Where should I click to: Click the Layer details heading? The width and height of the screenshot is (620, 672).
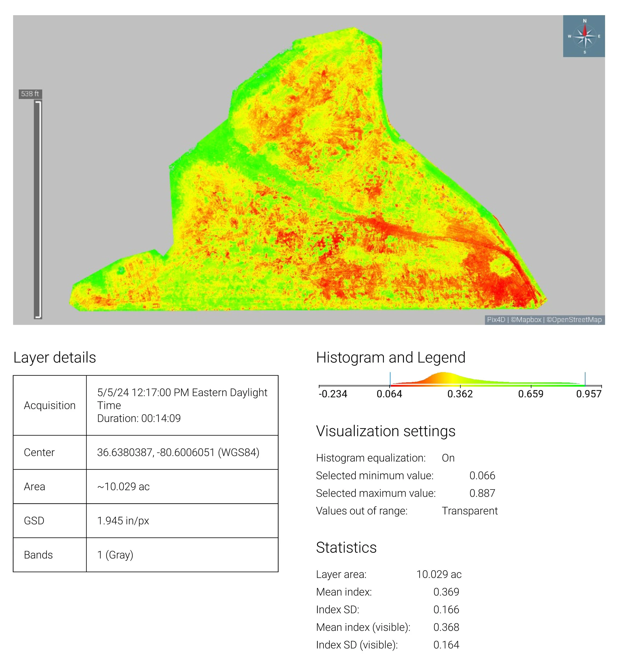[55, 358]
